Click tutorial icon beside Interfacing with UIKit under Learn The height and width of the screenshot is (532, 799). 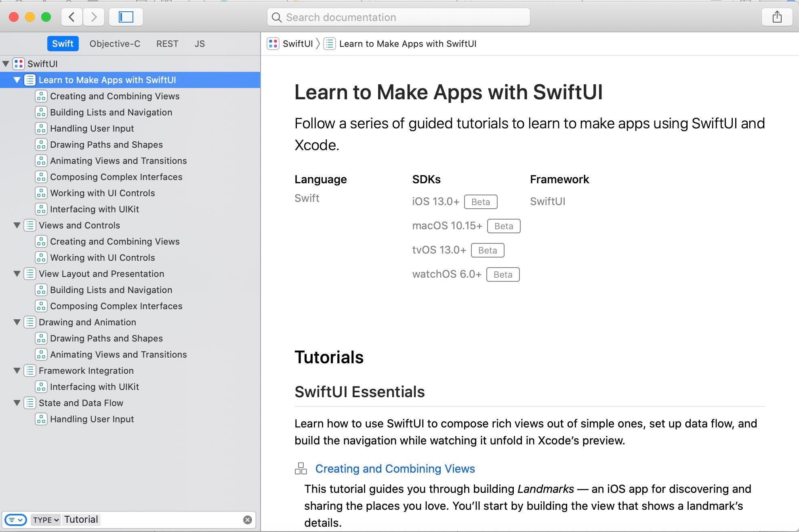41,209
